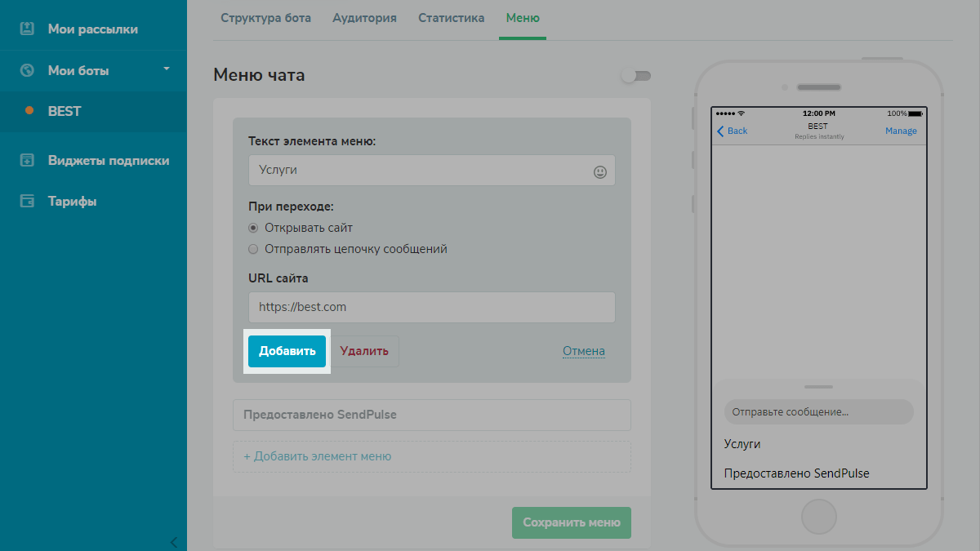This screenshot has width=980, height=551.
Task: Expand the "Мои боты" dropdown arrow
Action: (x=167, y=69)
